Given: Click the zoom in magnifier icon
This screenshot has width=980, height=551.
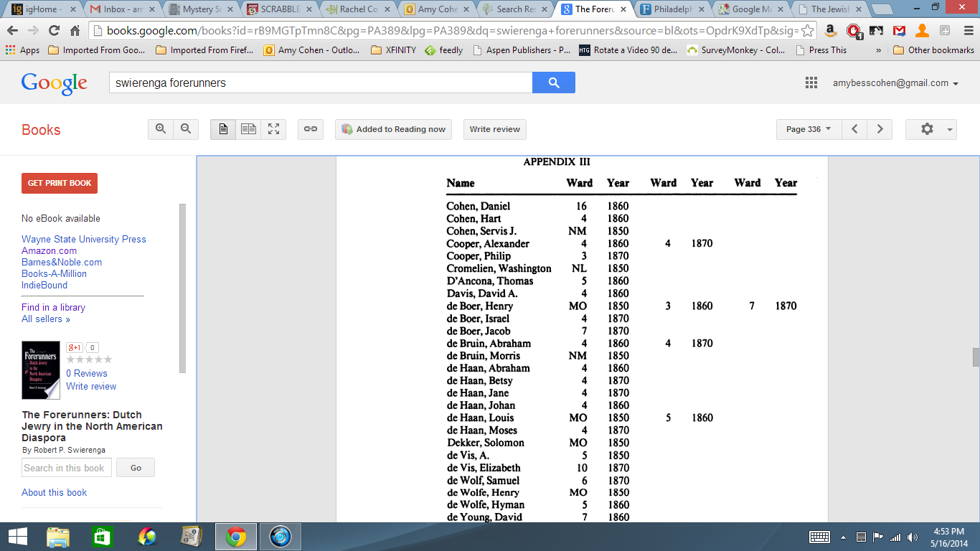Looking at the screenshot, I should pyautogui.click(x=161, y=129).
